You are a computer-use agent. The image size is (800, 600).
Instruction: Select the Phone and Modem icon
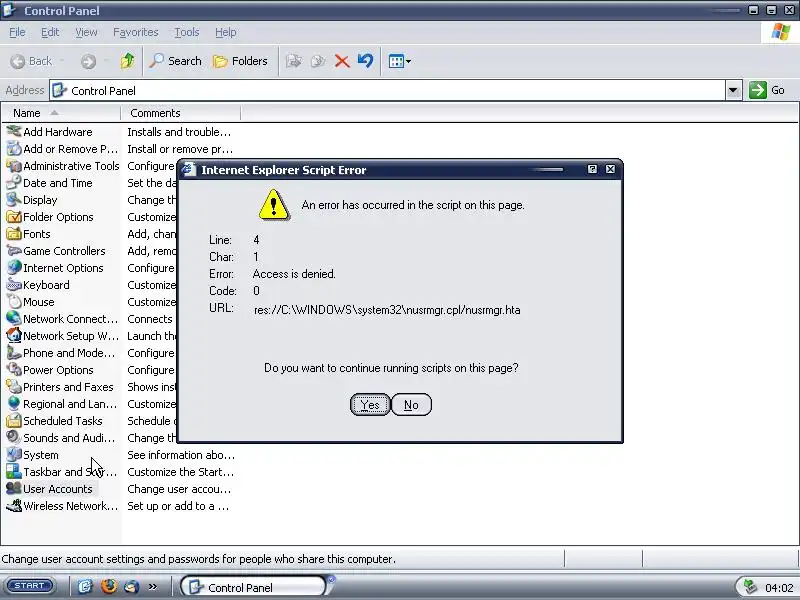coord(14,353)
